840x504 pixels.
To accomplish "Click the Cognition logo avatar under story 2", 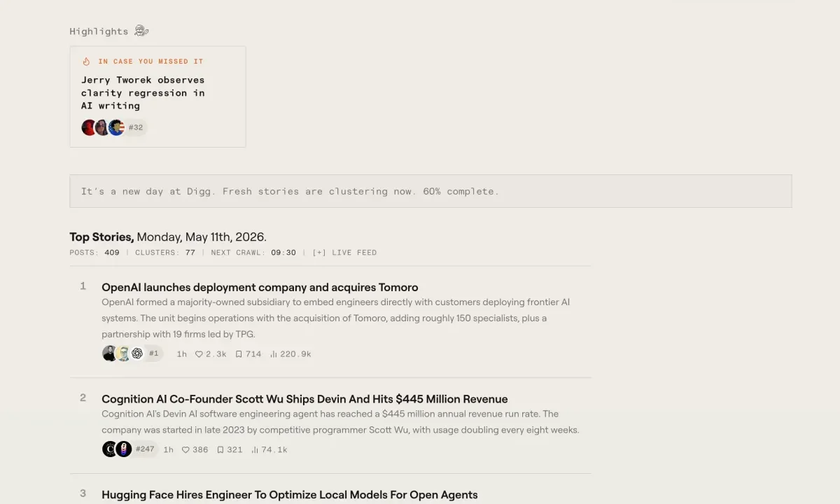I will click(x=109, y=449).
